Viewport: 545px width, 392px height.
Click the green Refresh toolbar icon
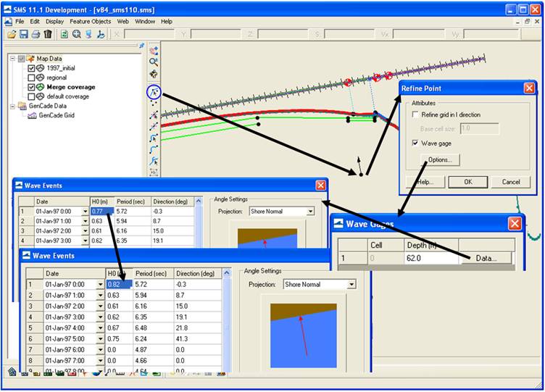65,34
